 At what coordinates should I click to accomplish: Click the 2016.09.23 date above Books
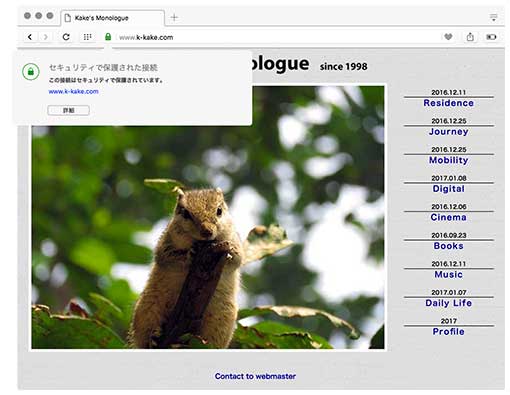tap(449, 235)
